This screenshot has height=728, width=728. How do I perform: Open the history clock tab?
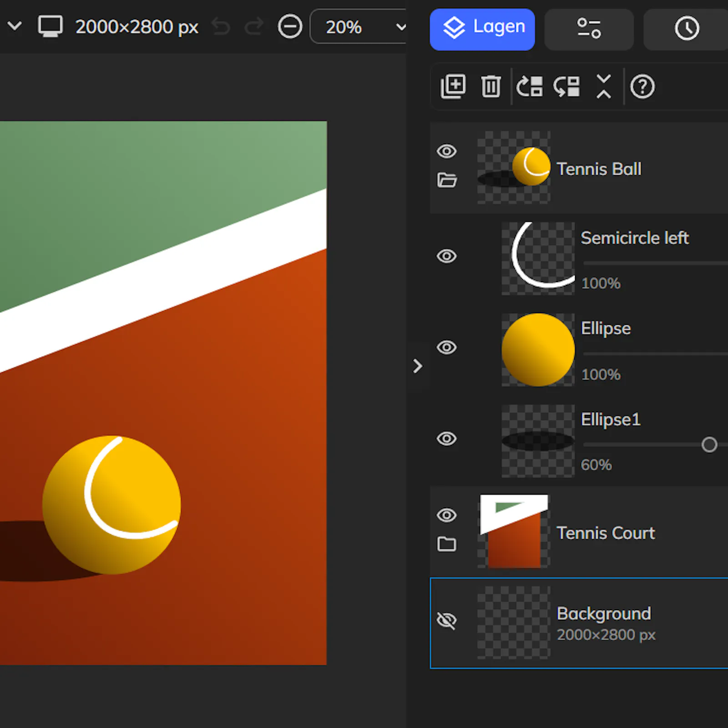coord(686,29)
